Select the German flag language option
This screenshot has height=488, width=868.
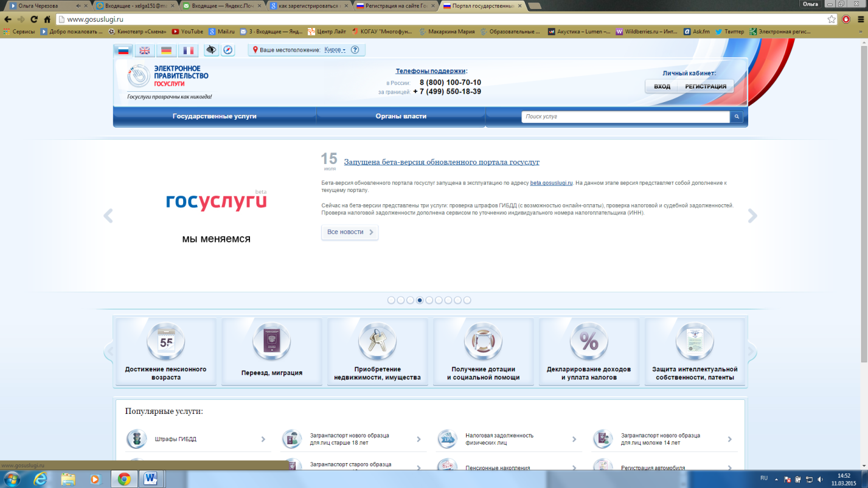pyautogui.click(x=166, y=50)
